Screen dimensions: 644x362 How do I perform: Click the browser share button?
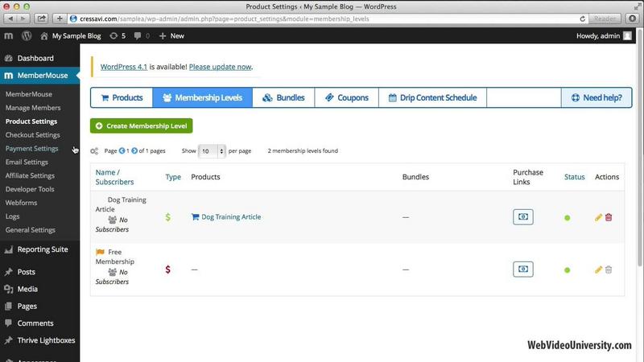pos(42,19)
